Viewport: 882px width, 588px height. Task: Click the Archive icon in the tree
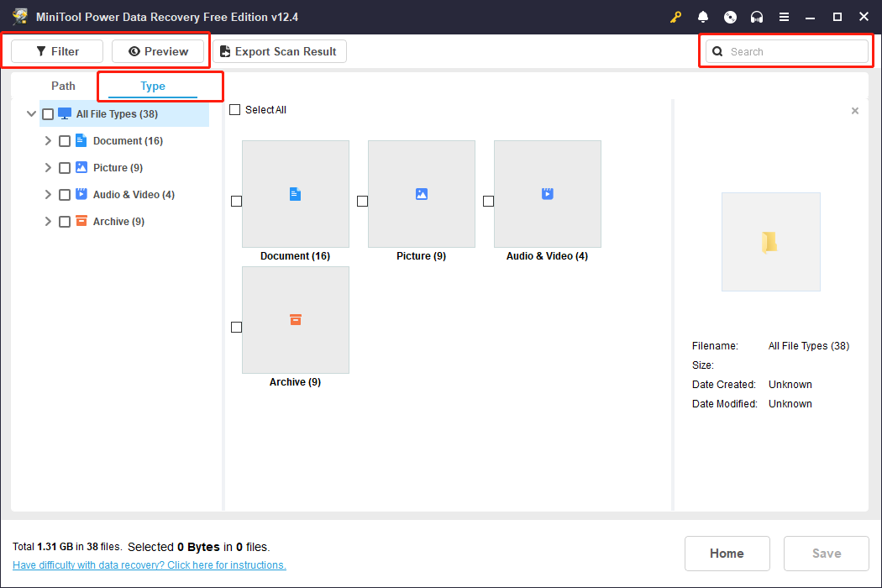[x=81, y=221]
